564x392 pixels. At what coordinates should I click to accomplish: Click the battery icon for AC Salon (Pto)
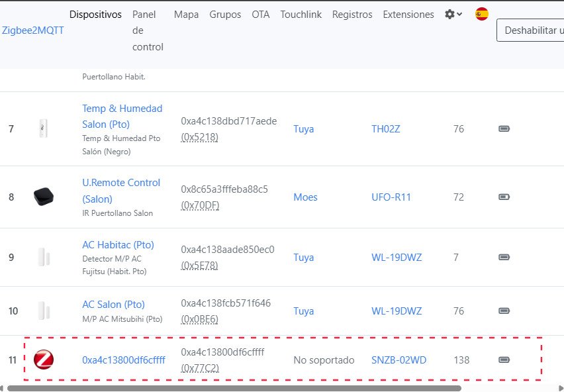point(504,311)
